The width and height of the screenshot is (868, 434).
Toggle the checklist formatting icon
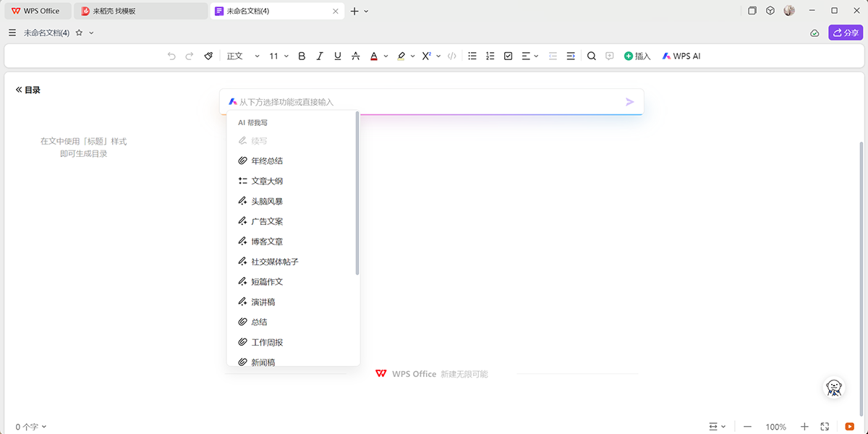[508, 56]
